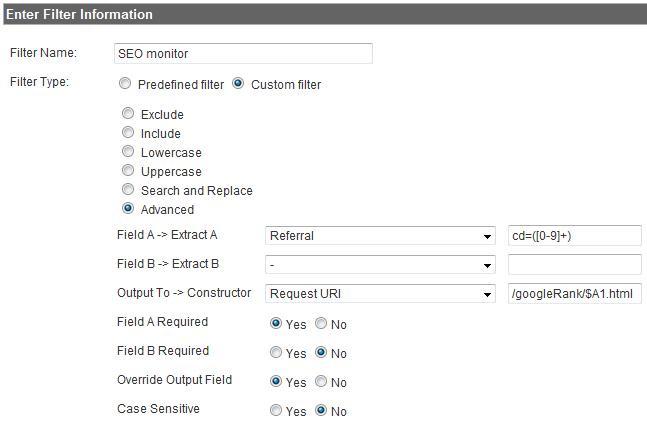Screen dimensions: 647x422
Task: Click the Extract A pattern field
Action: tap(575, 236)
